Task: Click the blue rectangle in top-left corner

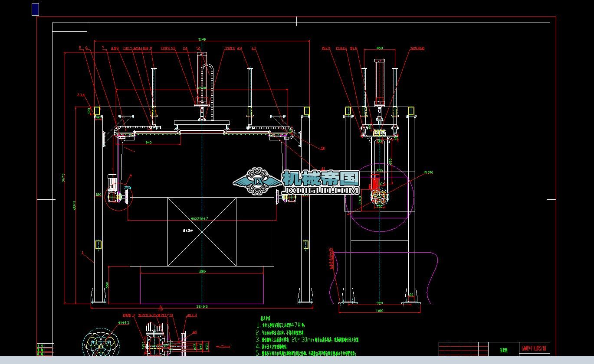Action: (36, 9)
